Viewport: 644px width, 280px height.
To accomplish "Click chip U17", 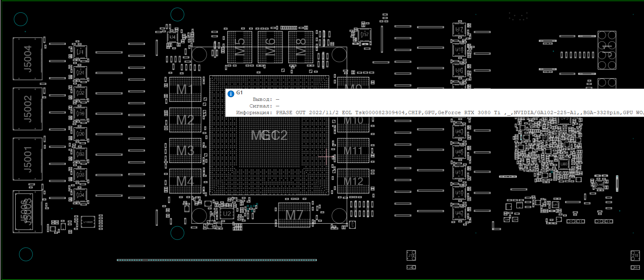I will click(364, 35).
